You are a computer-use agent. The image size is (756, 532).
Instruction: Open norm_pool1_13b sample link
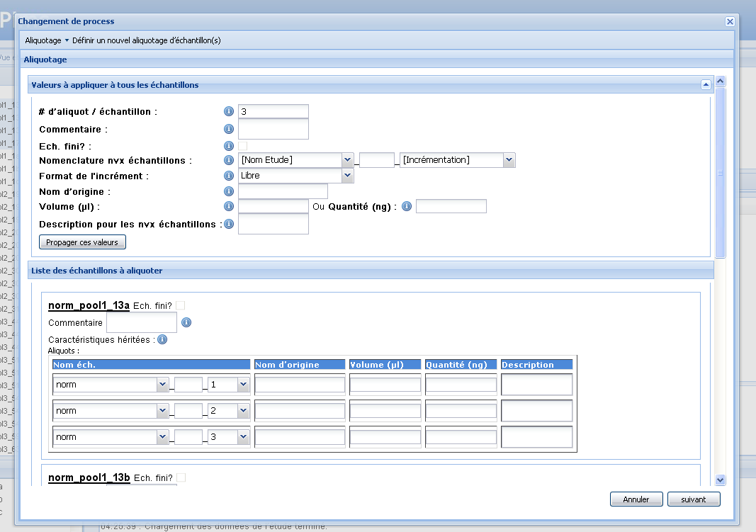coord(89,477)
